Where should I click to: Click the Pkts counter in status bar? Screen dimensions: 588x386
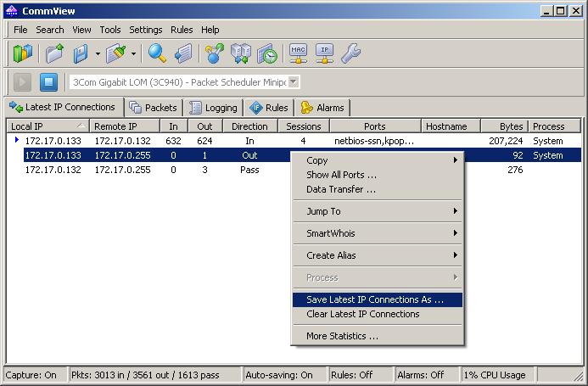154,375
